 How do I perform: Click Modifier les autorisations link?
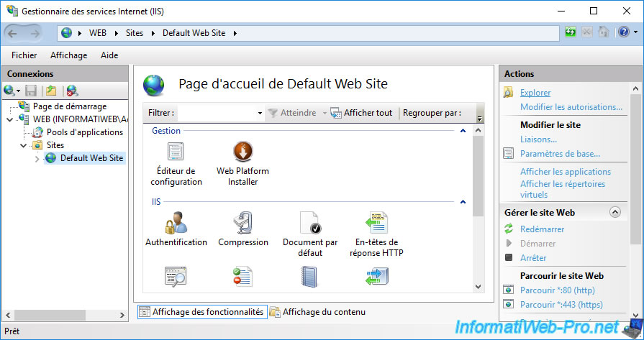(571, 107)
